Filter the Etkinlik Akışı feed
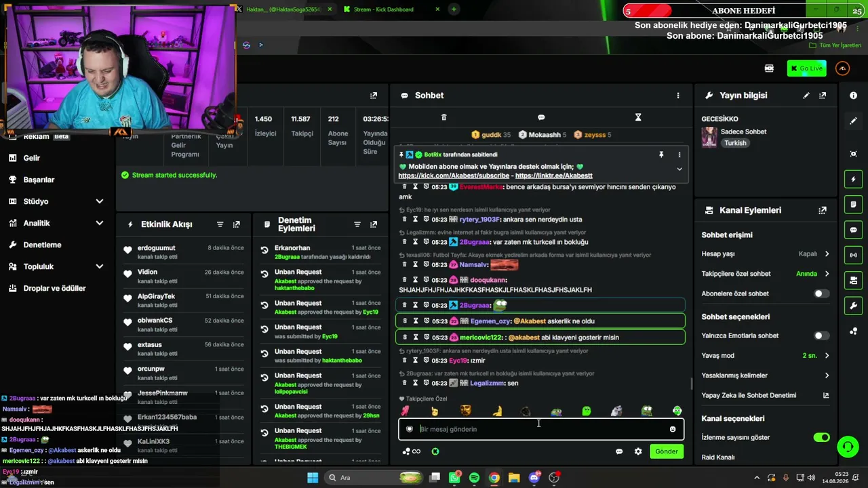The image size is (868, 488). tap(220, 224)
